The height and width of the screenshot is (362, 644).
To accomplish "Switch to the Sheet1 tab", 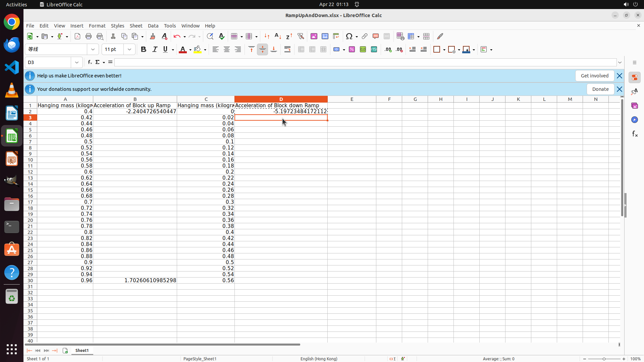I will [82, 351].
